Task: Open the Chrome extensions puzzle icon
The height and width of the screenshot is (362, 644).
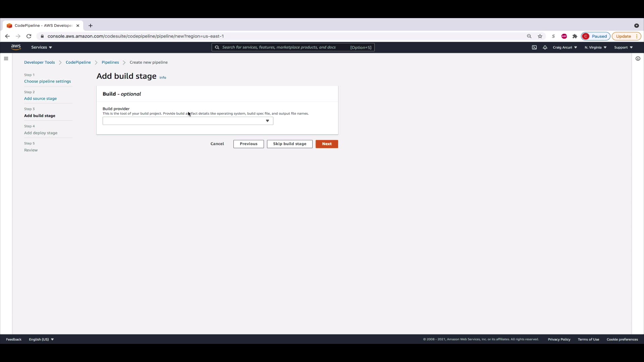Action: pos(575,36)
